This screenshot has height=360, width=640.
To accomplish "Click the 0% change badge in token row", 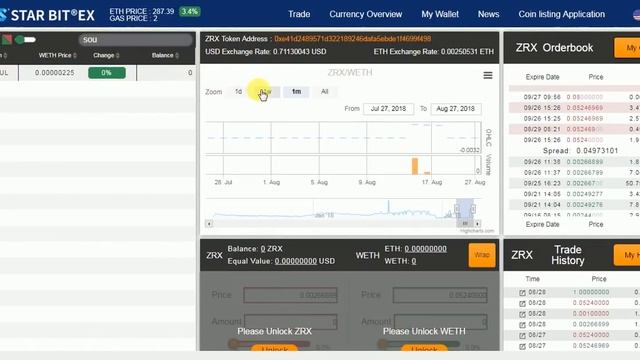I will pyautogui.click(x=107, y=73).
